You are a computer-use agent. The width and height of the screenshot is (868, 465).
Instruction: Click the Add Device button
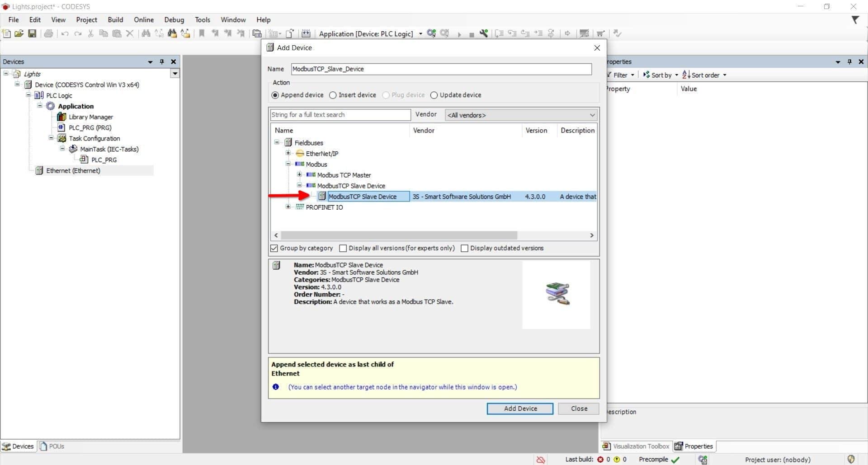tap(519, 409)
